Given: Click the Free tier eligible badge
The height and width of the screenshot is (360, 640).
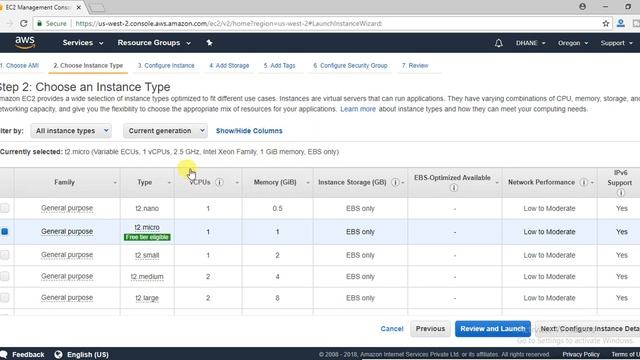Looking at the screenshot, I should (x=147, y=237).
